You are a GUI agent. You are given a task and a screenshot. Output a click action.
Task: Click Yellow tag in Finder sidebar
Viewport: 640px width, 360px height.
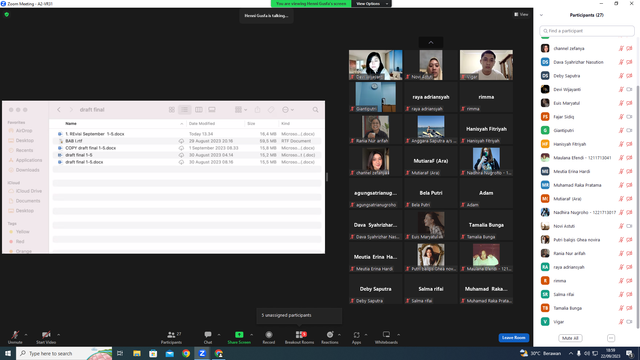(22, 231)
